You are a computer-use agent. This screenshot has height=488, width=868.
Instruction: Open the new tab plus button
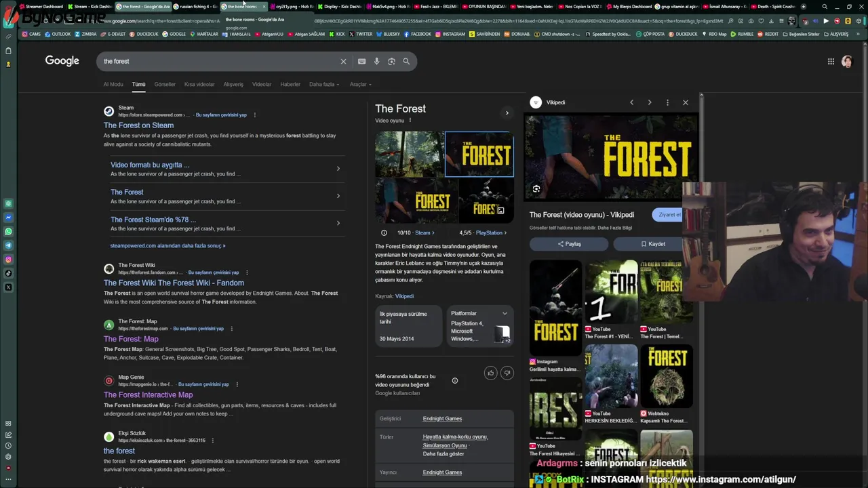click(804, 7)
